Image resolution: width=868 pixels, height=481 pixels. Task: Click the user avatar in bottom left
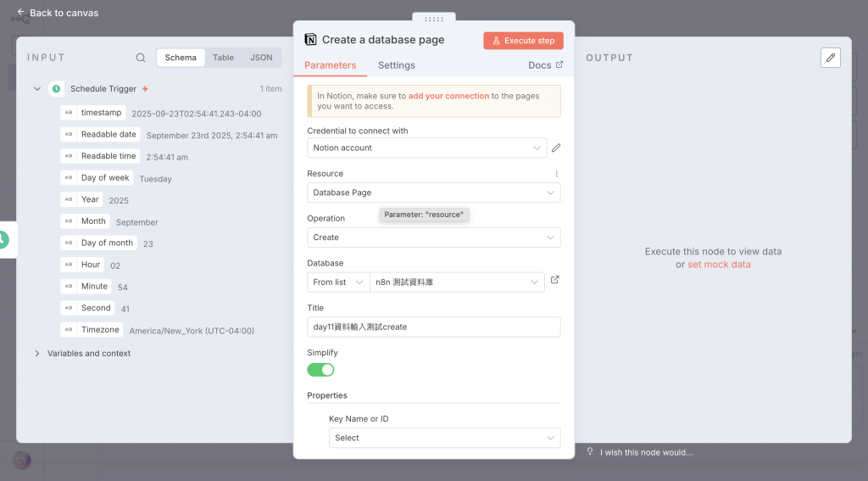(x=21, y=460)
